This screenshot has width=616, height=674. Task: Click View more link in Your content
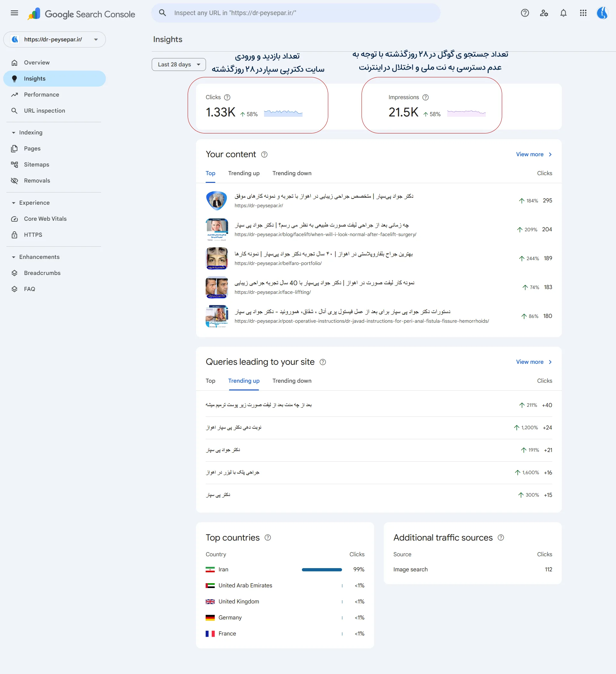(x=530, y=154)
